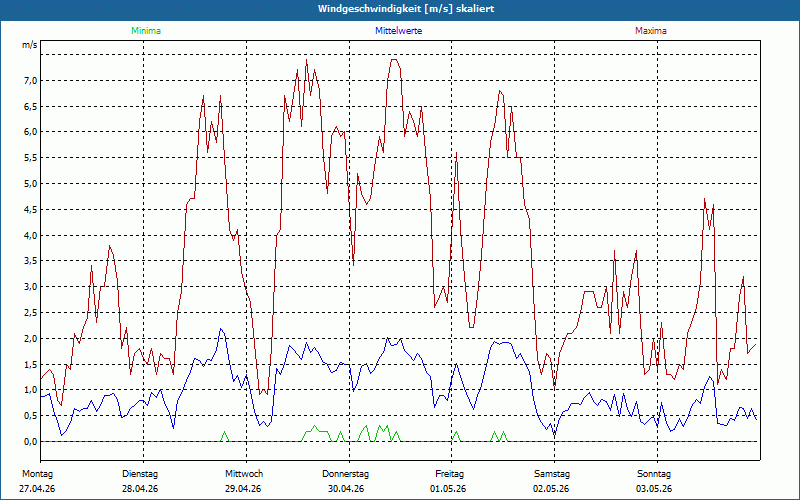The image size is (800, 500).
Task: Click the green Minima legend label
Action: [x=146, y=31]
